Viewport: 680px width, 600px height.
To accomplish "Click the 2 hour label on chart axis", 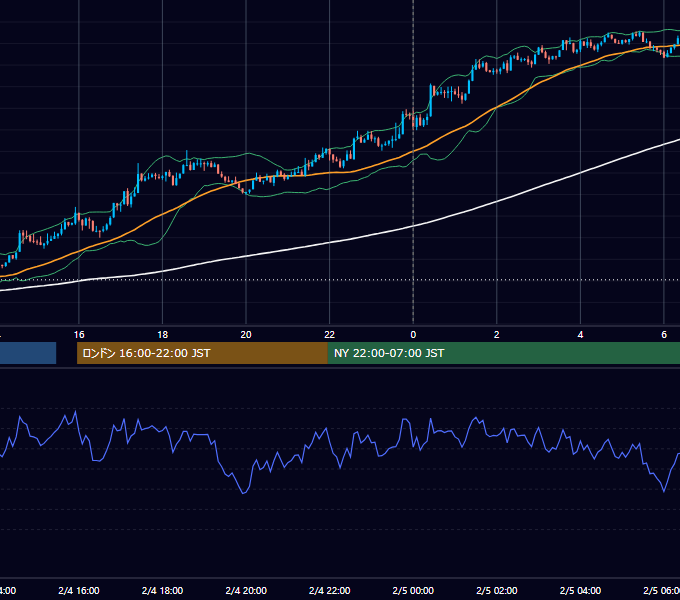I will [497, 335].
